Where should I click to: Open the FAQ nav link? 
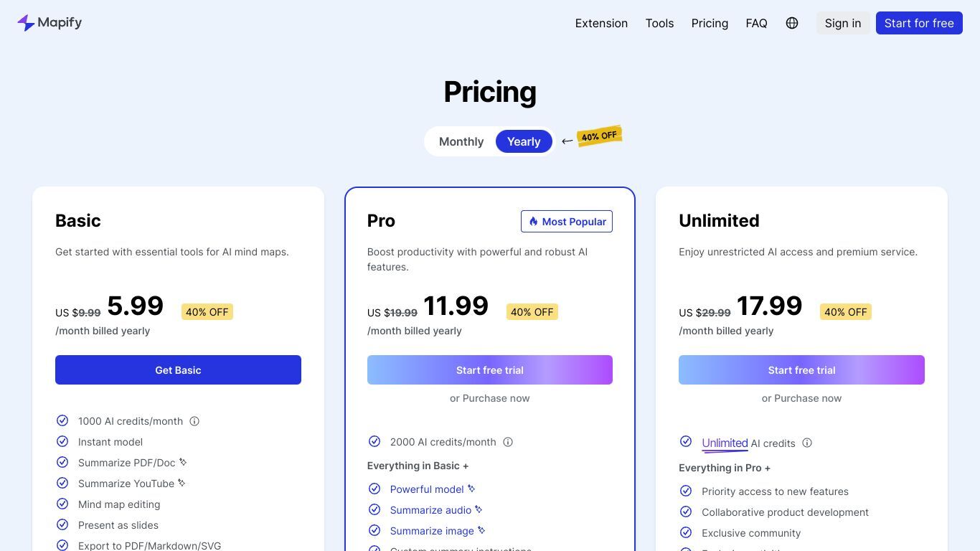click(x=756, y=23)
